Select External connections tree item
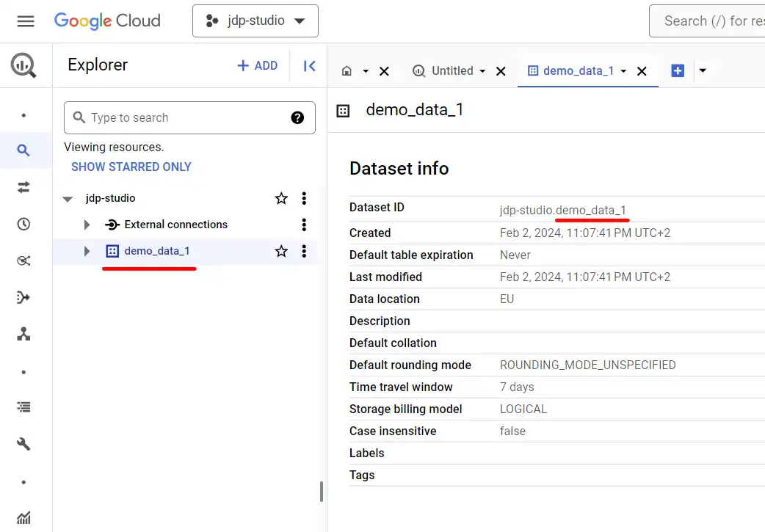The height and width of the screenshot is (532, 765). [175, 225]
